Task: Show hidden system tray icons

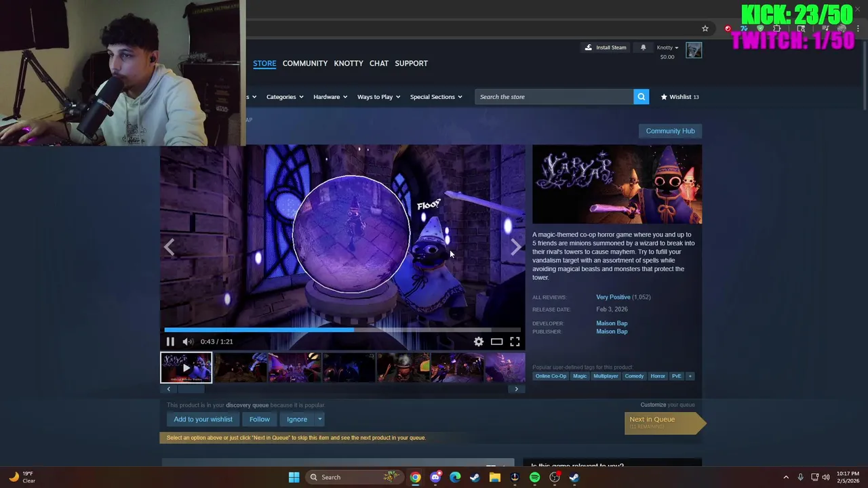Action: coord(786,477)
